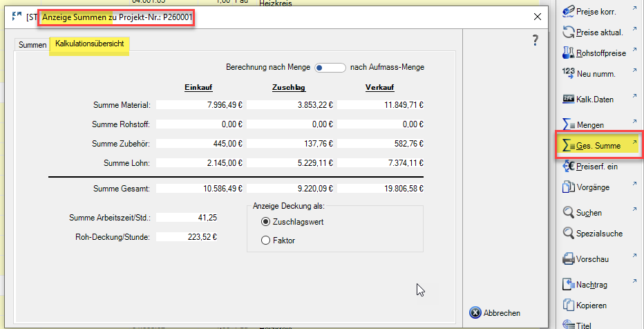644x329 pixels.
Task: Click the Suchen magnifier icon
Action: click(x=569, y=213)
